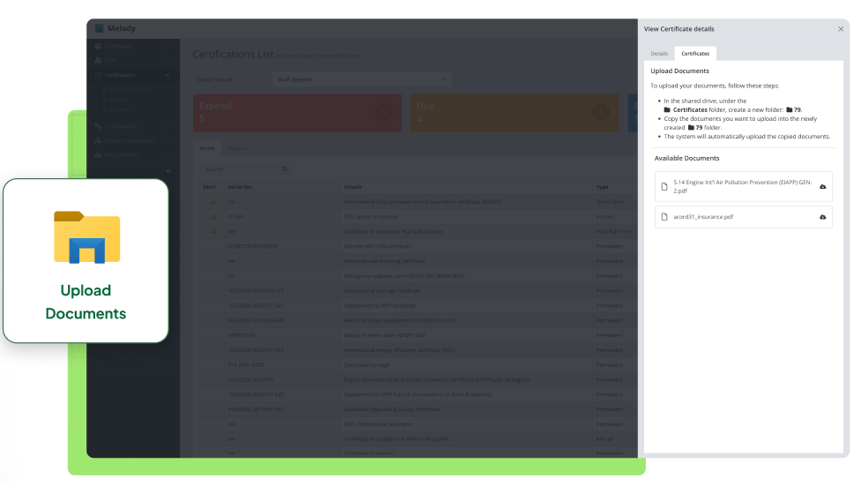Click the file icon beside 5.14 Engine EIAPP pdf
This screenshot has width=868, height=486.
(664, 187)
